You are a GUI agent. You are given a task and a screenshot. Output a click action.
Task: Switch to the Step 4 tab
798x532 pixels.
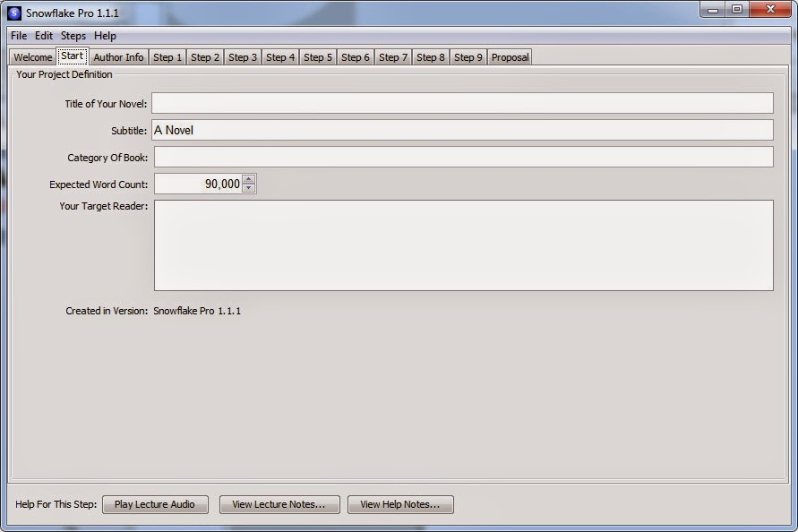click(x=280, y=57)
